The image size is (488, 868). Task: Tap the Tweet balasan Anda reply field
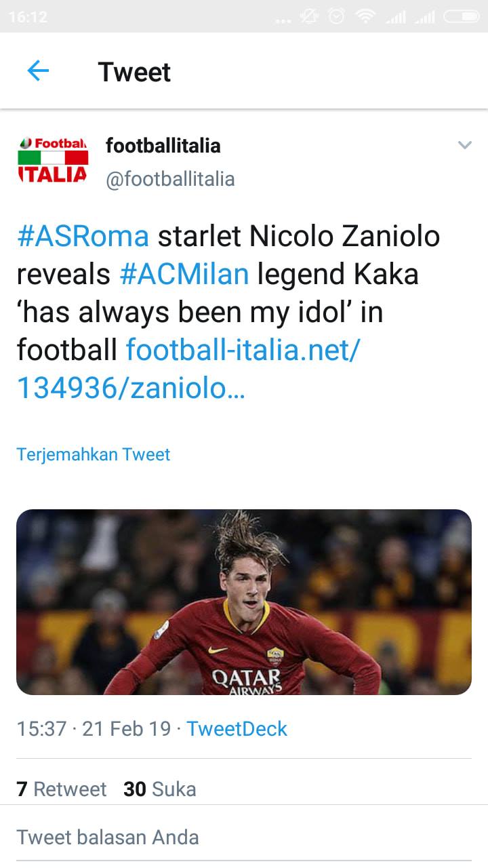tap(244, 837)
